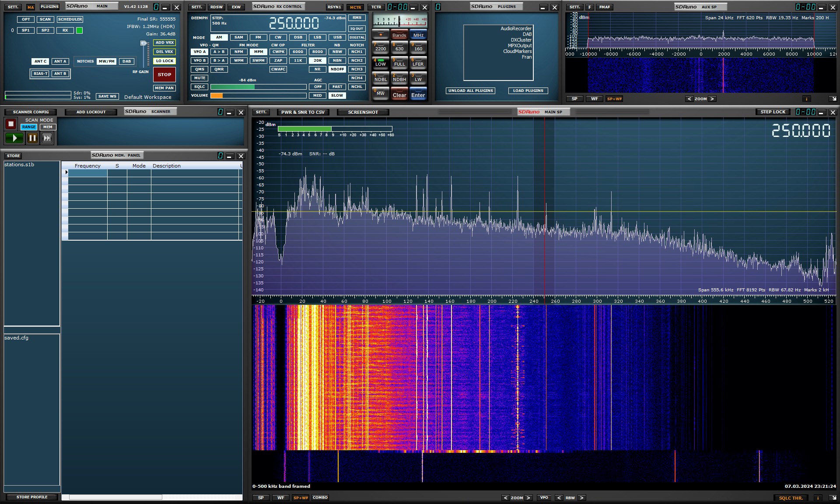This screenshot has width=840, height=504.
Task: Click PWR & SNR TO CSV
Action: click(303, 112)
